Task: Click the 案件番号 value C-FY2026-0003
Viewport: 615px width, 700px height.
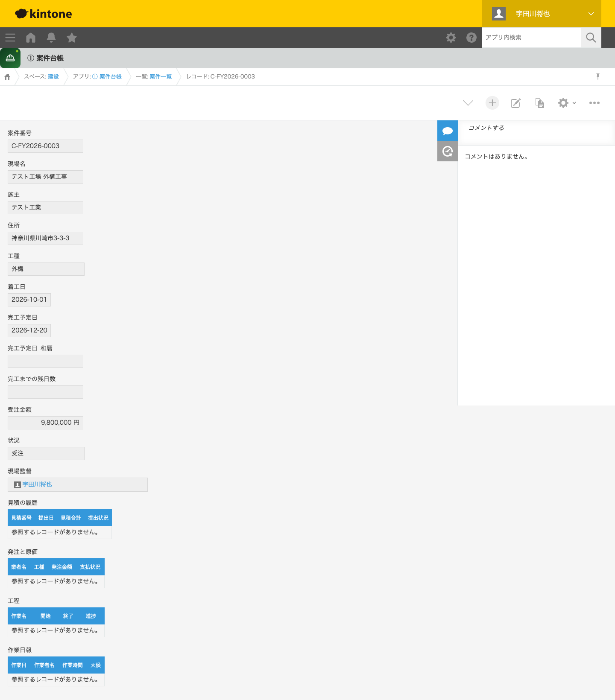Action: coord(45,146)
